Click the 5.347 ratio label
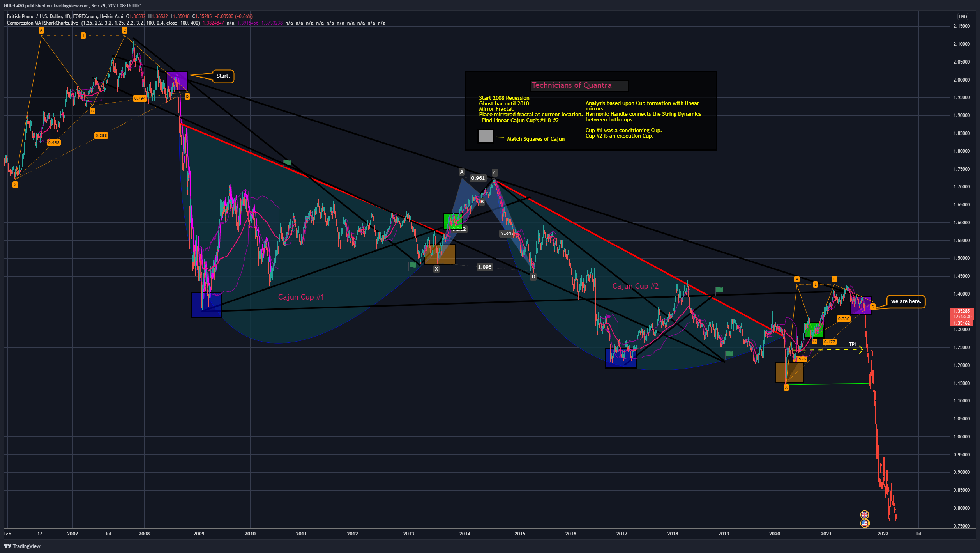980x553 pixels. pos(507,234)
